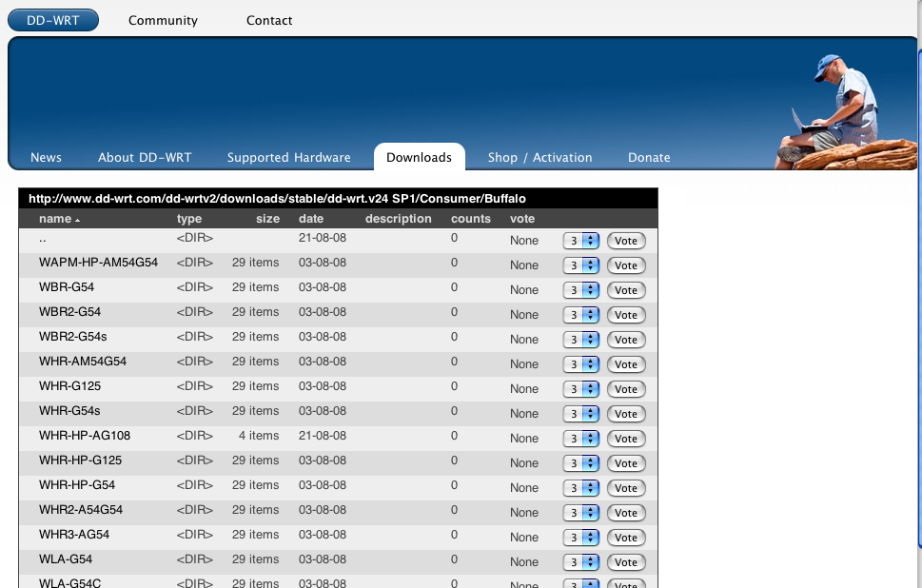Open vote rating dropdown for WAPM-HP-AM54G54
922x588 pixels.
coord(581,265)
